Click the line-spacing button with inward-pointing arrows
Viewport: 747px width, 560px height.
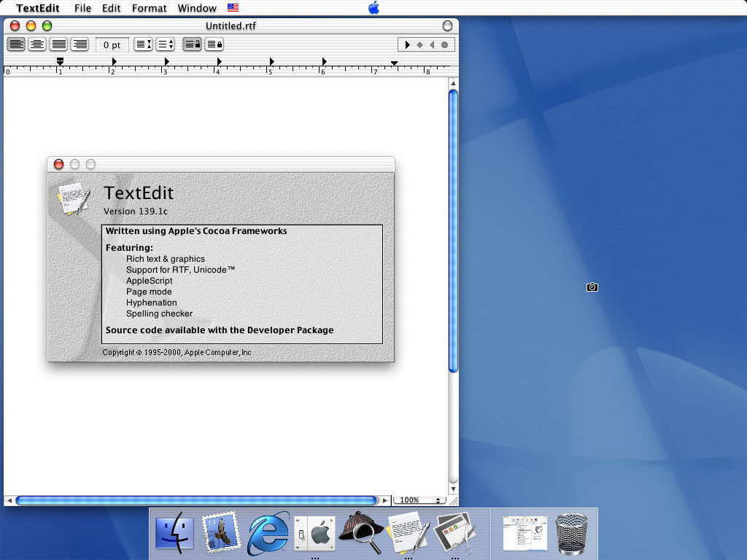(x=144, y=44)
